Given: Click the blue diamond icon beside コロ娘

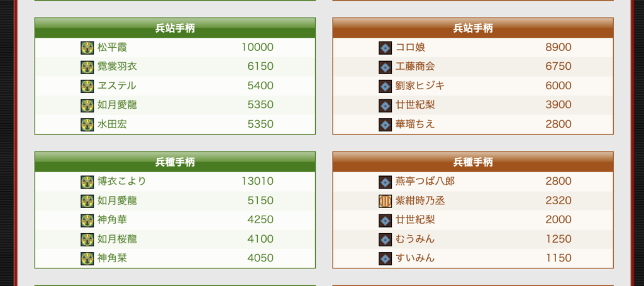Looking at the screenshot, I should [x=386, y=48].
